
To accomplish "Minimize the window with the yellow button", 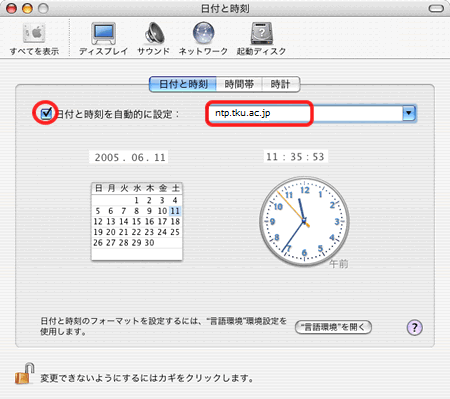I will tap(27, 8).
